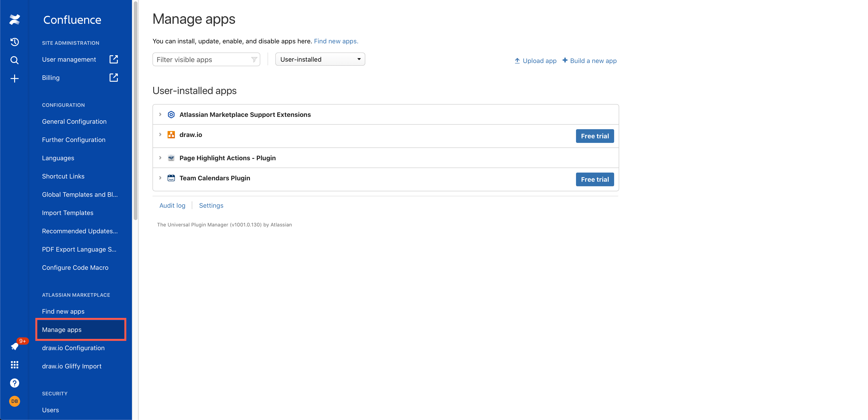This screenshot has width=868, height=420.
Task: Click the search icon in sidebar
Action: pyautogui.click(x=14, y=60)
